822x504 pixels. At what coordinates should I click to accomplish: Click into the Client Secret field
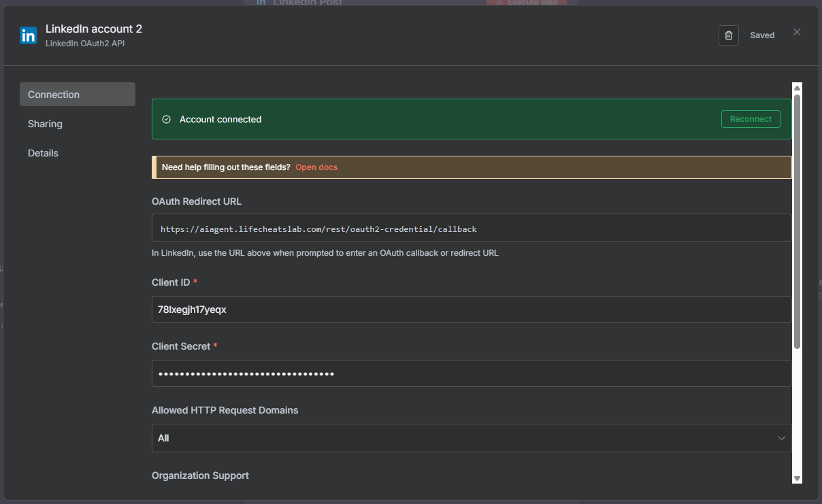(471, 373)
